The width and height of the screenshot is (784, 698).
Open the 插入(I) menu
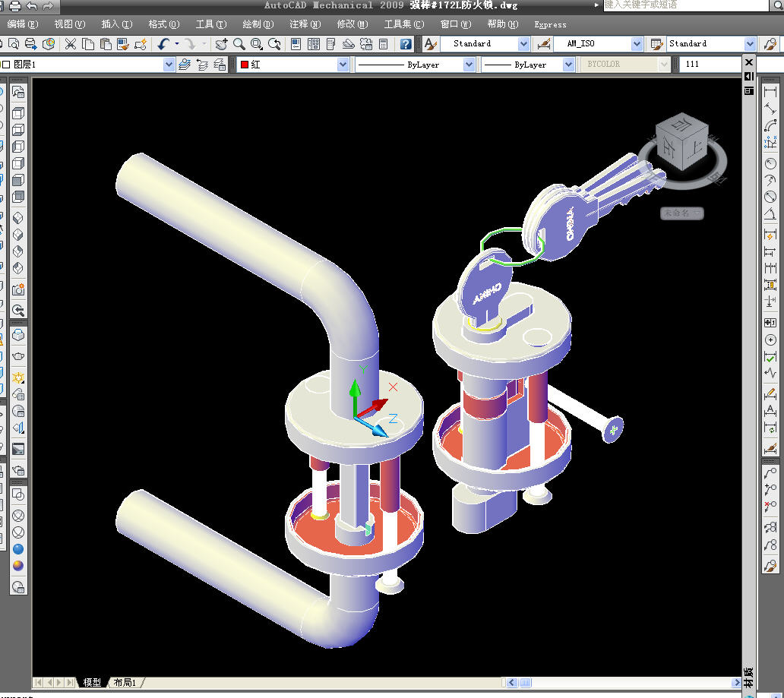pyautogui.click(x=116, y=24)
